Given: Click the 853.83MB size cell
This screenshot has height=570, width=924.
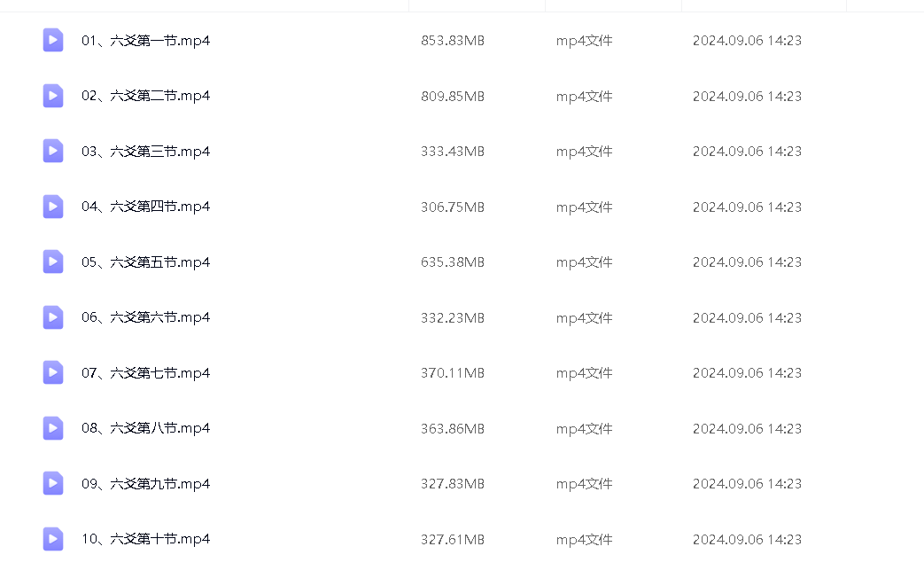Looking at the screenshot, I should 453,41.
